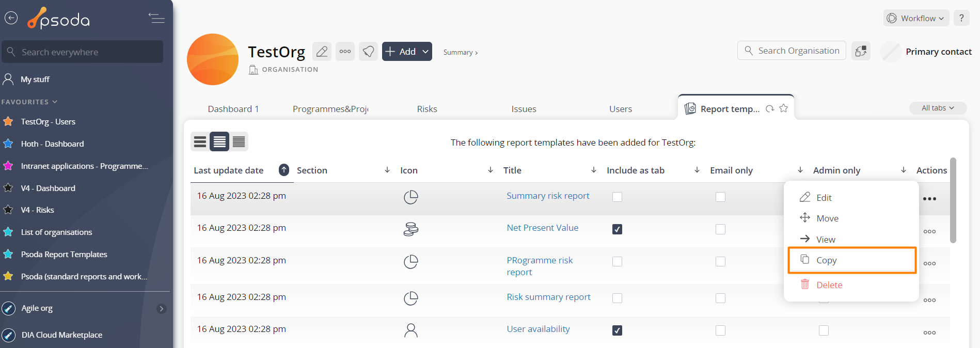Toggle Include as tab for Risk summary report

(617, 298)
